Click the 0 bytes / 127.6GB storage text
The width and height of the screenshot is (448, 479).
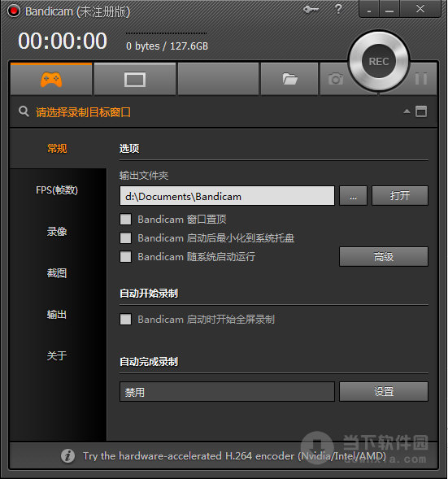[x=167, y=46]
